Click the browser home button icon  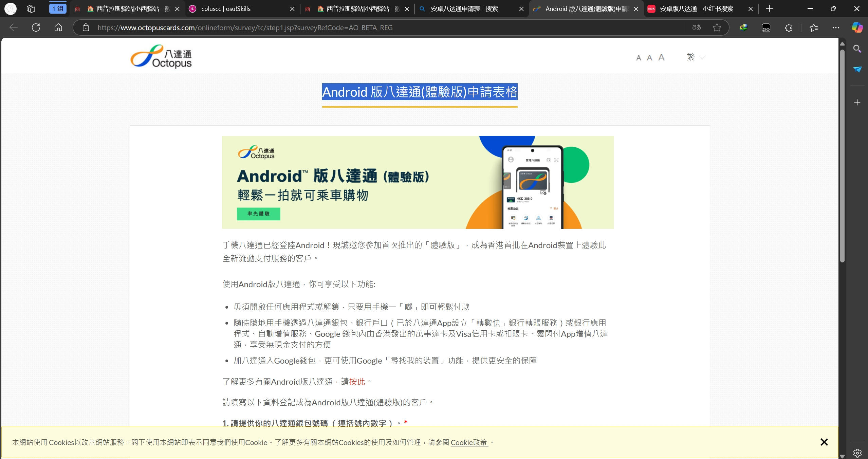coord(57,27)
